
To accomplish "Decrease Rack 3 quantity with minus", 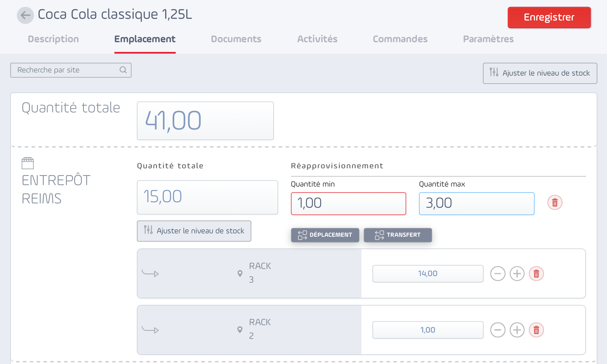I will 498,274.
